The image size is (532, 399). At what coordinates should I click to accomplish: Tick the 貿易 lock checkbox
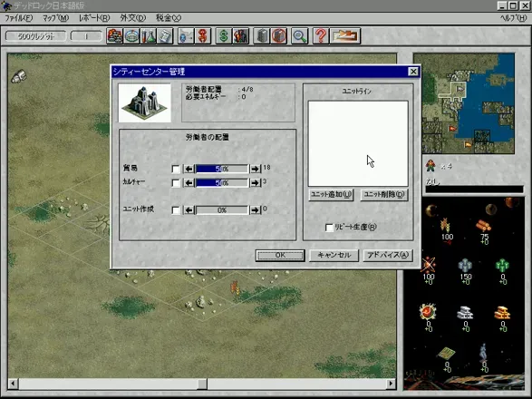(176, 169)
